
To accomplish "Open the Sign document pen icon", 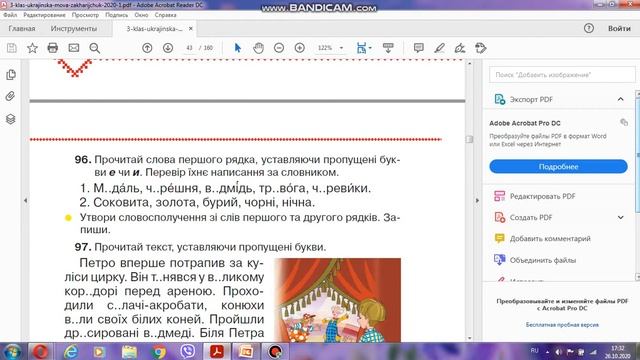I will (460, 48).
